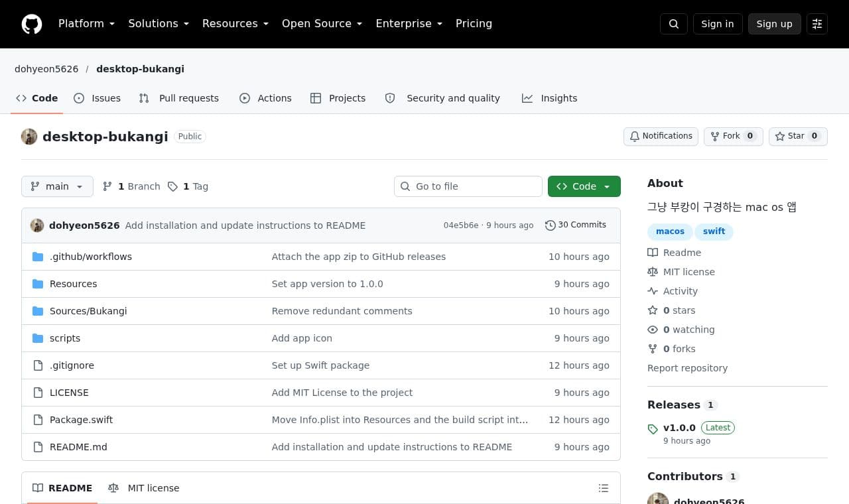Screen dimensions: 849x504
Task: Click the scripts folder icon
Action: (x=38, y=338)
